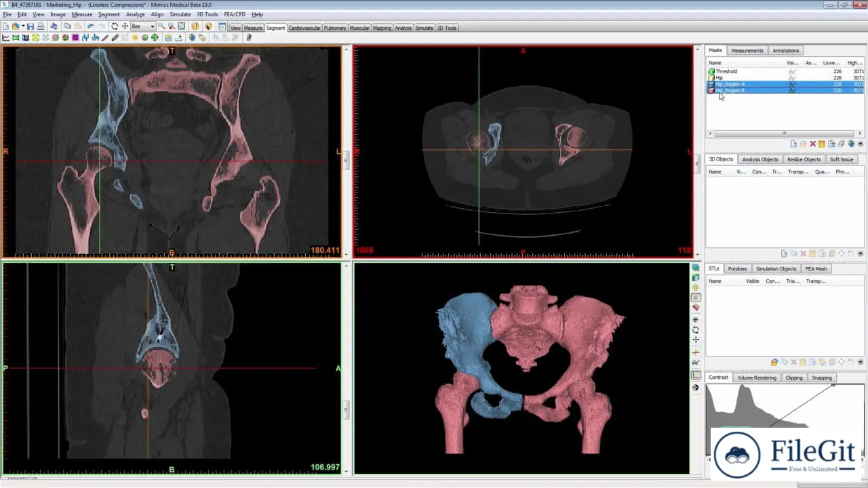Switch to the Volume Rendering tab
The height and width of the screenshot is (488, 868).
pos(756,378)
